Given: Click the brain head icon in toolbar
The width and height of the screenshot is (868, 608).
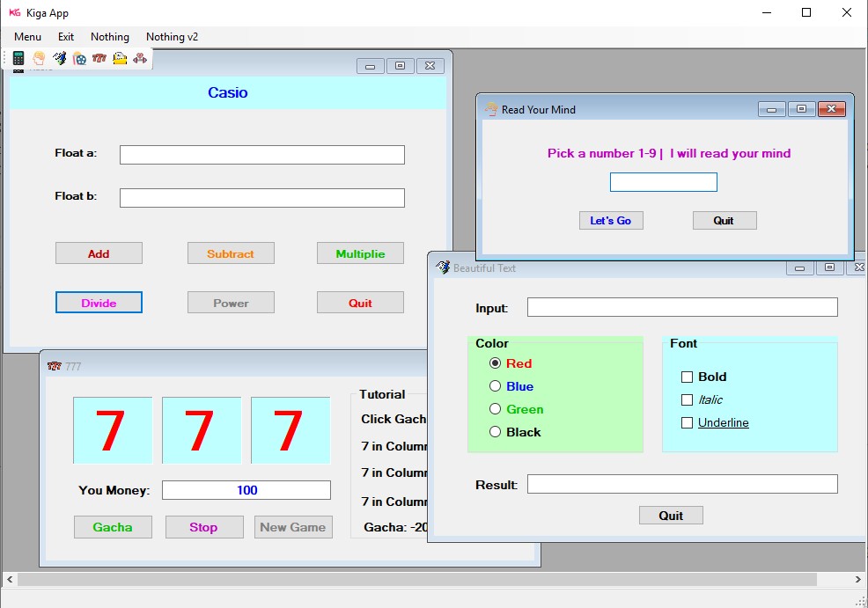Looking at the screenshot, I should coord(39,58).
